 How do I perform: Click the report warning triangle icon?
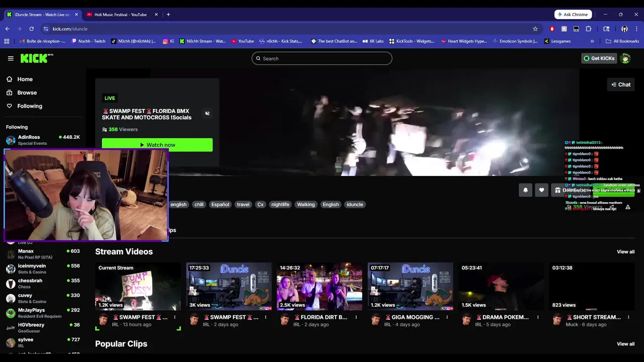627,207
